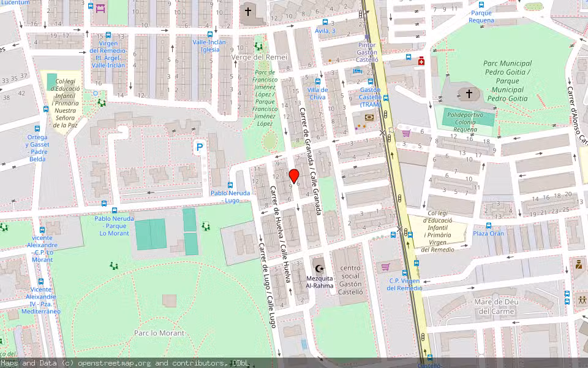The width and height of the screenshot is (588, 368).
Task: Select the bank ATM icon south of the Gastón Castelló tram stop
Action: click(369, 118)
